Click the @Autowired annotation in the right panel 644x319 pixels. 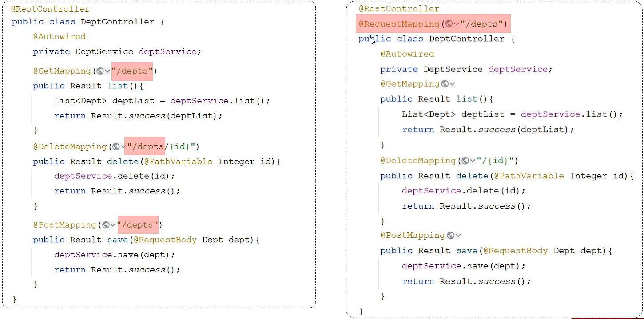pyautogui.click(x=407, y=54)
